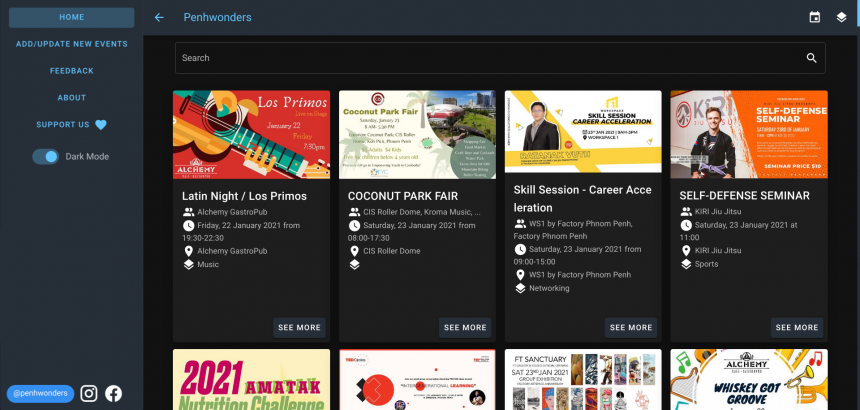Open Coconut Park Fair poster image
This screenshot has width=860, height=410.
click(x=417, y=135)
